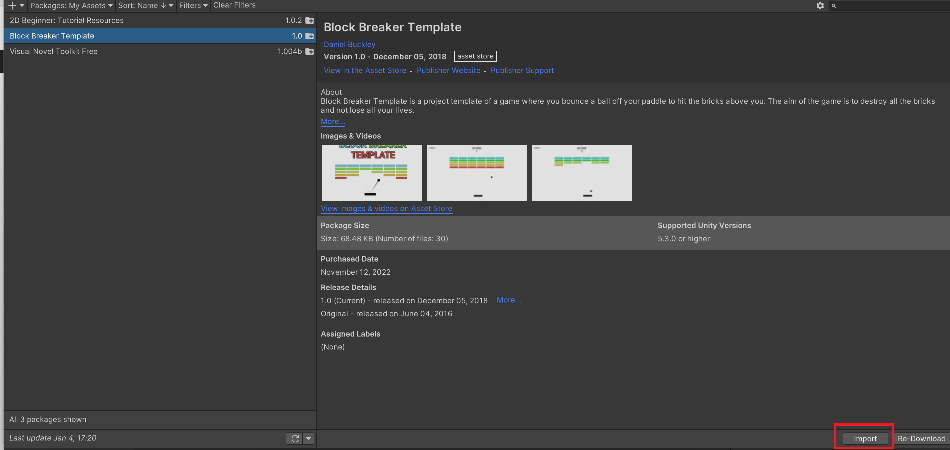The height and width of the screenshot is (450, 950).
Task: Click the November 12, 2022 purchased date
Action: tap(356, 272)
